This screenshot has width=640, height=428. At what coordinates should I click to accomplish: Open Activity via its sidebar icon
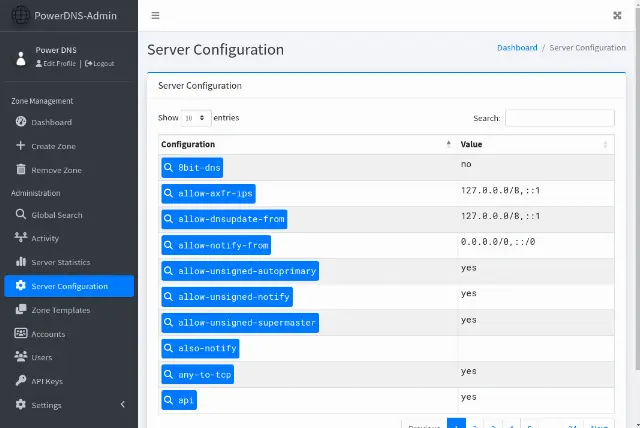coord(21,237)
